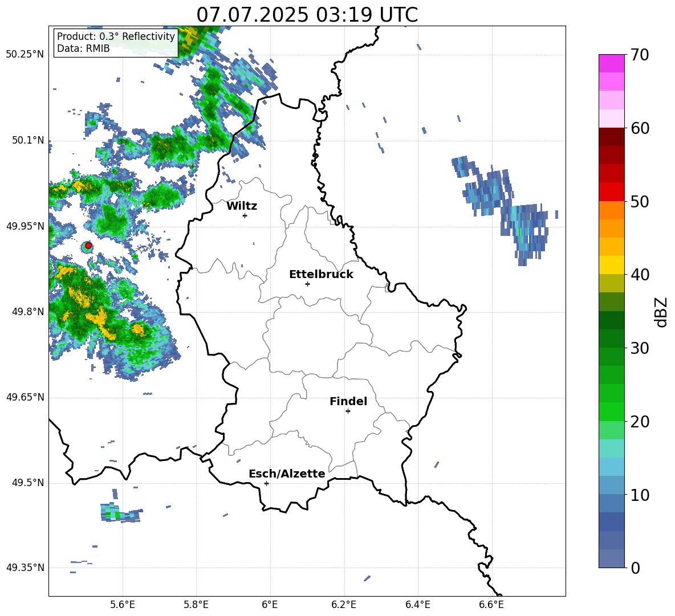This screenshot has width=675, height=616.
Task: Click the longitude label 6°E
Action: (x=270, y=605)
